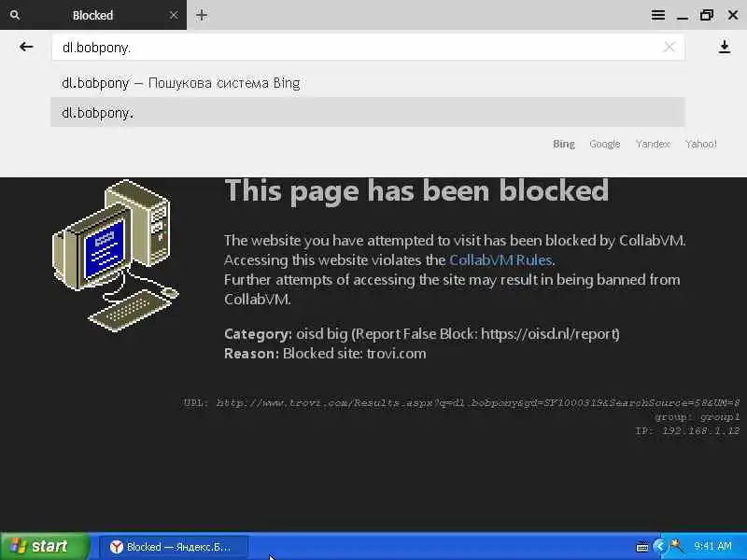Image resolution: width=747 pixels, height=560 pixels.
Task: Click the Reason: Blocked site trovi.com line
Action: click(325, 354)
